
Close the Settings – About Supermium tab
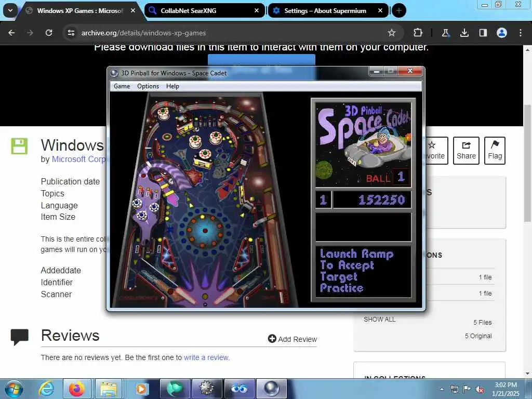point(380,10)
